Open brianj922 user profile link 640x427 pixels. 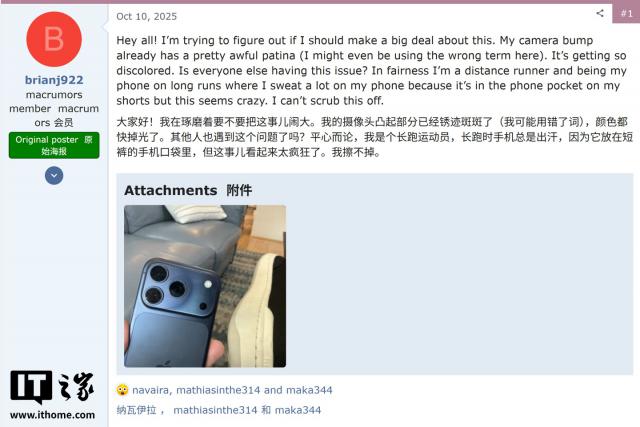pos(54,80)
